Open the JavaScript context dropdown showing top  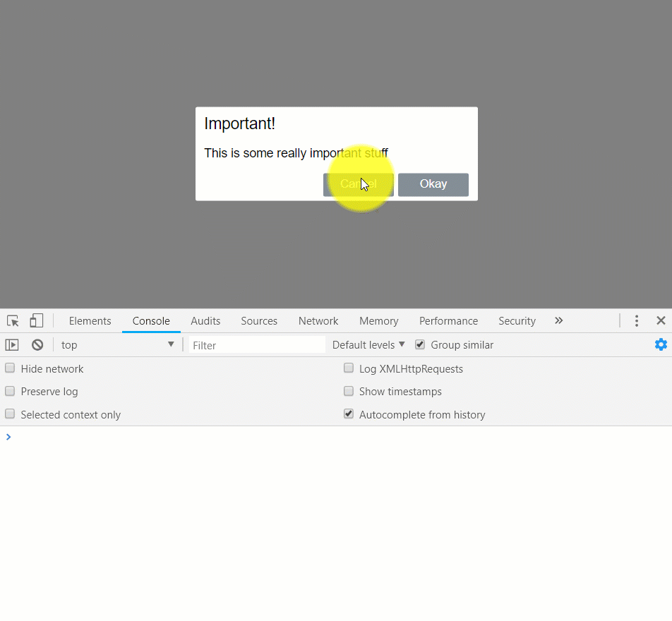116,344
